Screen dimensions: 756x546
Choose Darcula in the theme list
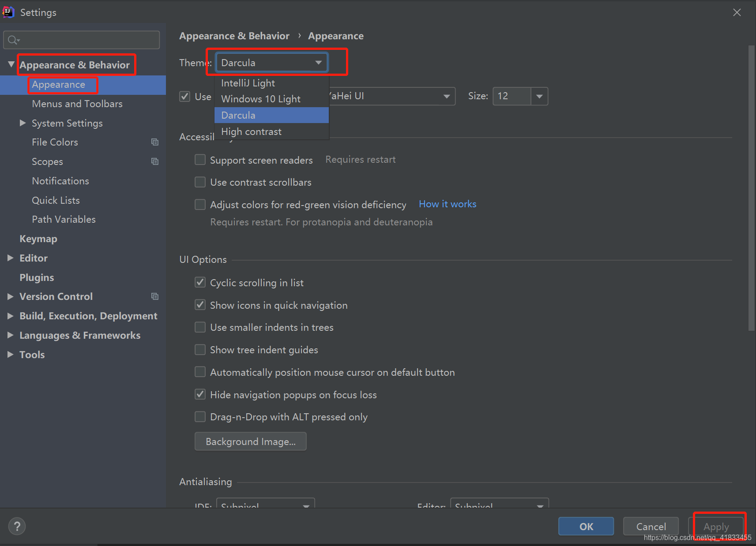271,115
